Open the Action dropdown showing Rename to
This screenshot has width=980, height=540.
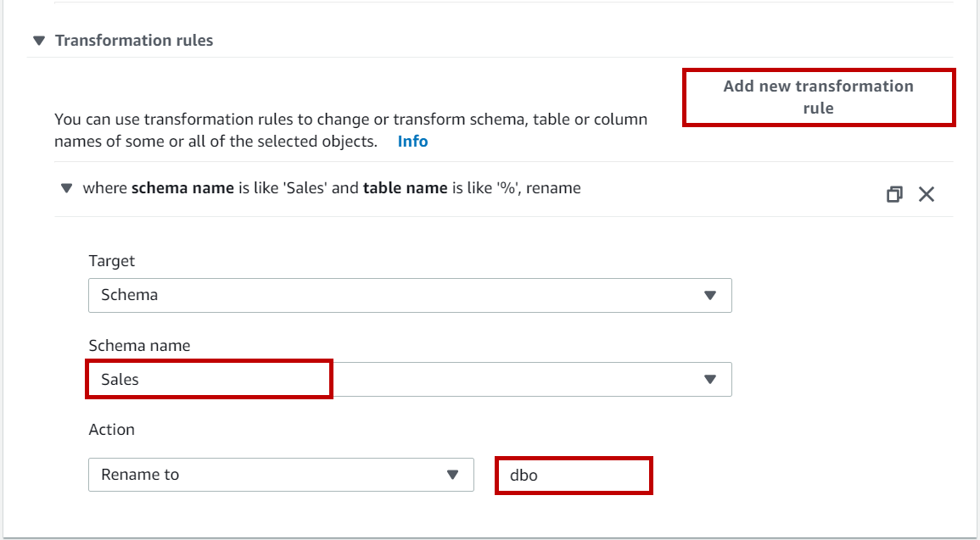tap(272, 475)
